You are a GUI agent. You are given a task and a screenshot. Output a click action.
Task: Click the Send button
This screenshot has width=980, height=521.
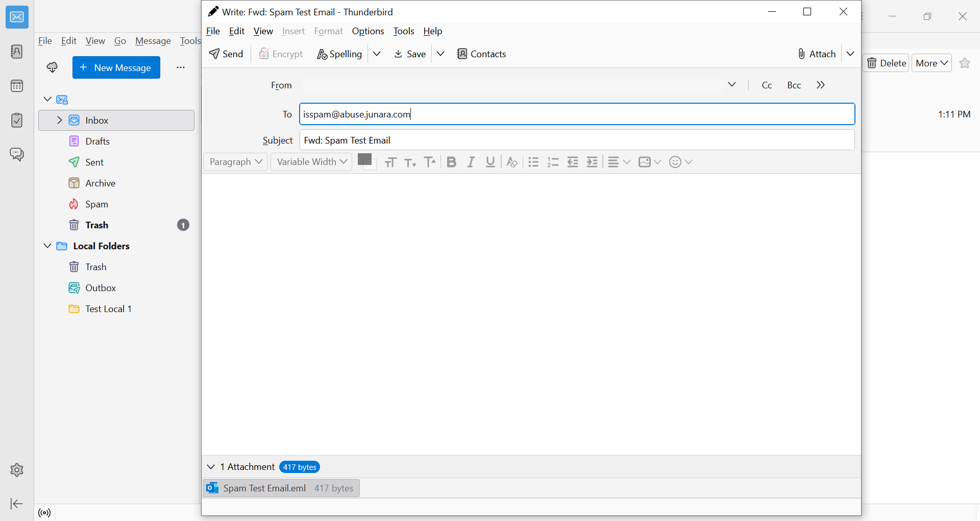(x=226, y=54)
